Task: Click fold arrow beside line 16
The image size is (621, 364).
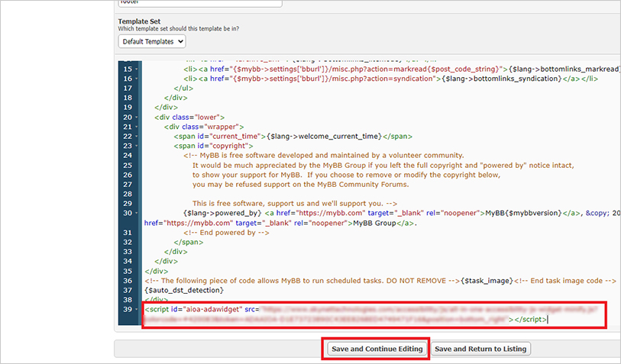Action: [x=138, y=79]
